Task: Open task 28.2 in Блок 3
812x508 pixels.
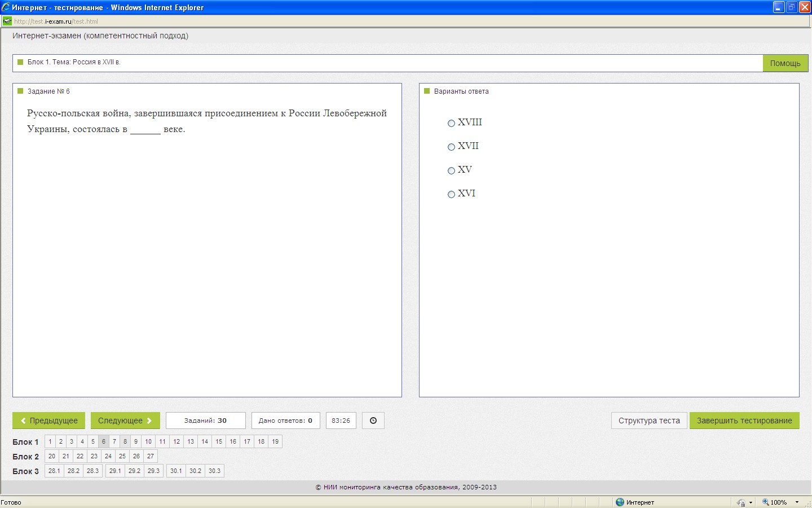Action: [x=73, y=471]
